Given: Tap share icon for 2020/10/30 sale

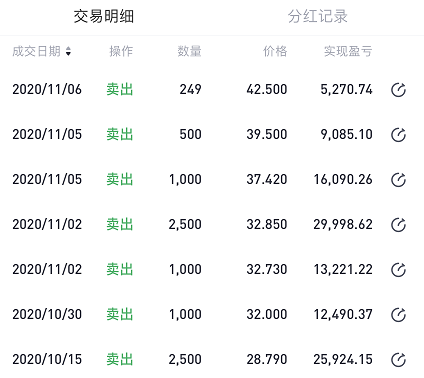Looking at the screenshot, I should coord(398,315).
